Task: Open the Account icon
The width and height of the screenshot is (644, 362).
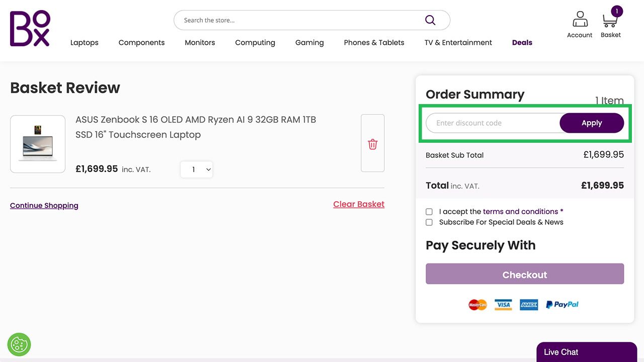Action: click(x=580, y=25)
